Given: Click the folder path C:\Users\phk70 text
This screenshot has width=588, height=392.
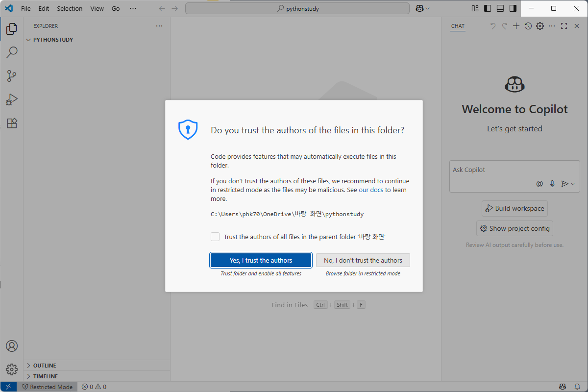Looking at the screenshot, I should [x=287, y=214].
